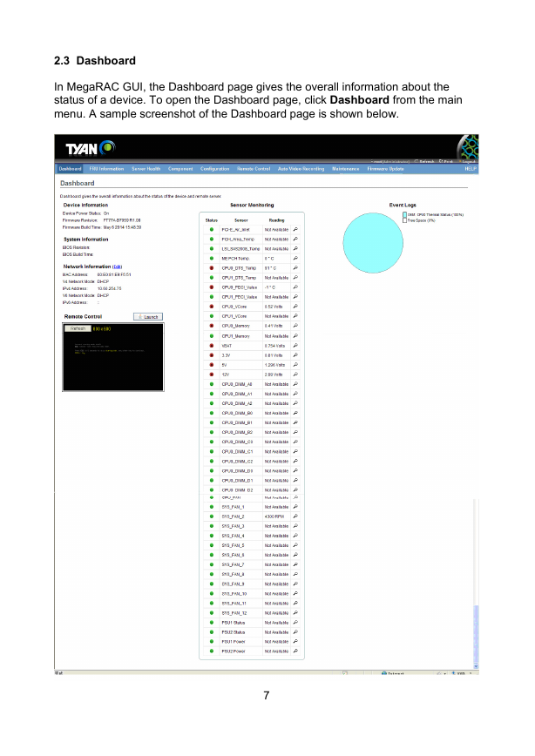Open magnifier icon for PSU2 Power sensor
This screenshot has width=535, height=756.
click(295, 651)
